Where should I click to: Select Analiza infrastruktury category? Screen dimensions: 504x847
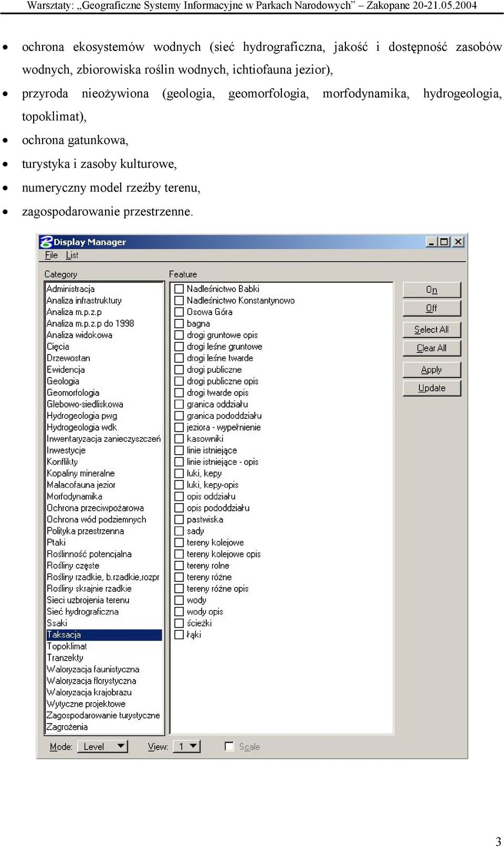click(84, 300)
